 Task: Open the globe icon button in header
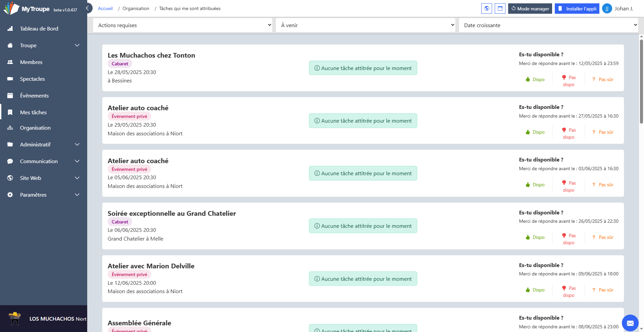[487, 8]
